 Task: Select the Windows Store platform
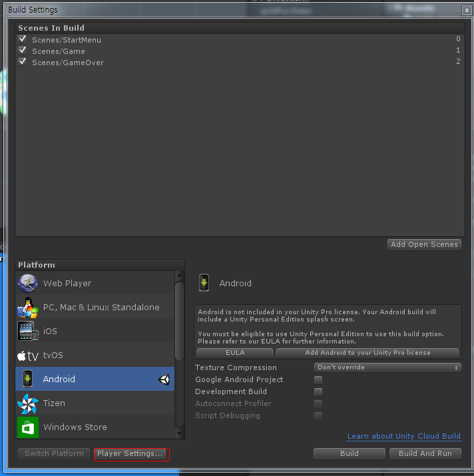pos(95,427)
